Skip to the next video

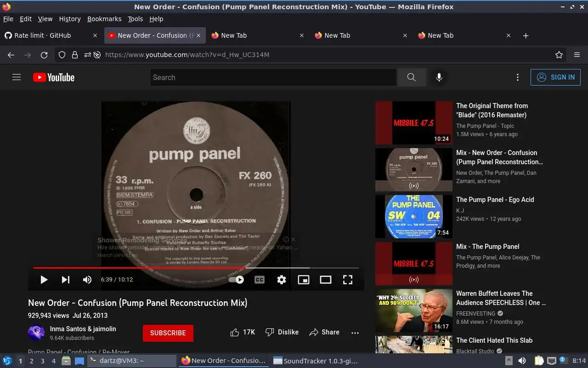pos(66,280)
